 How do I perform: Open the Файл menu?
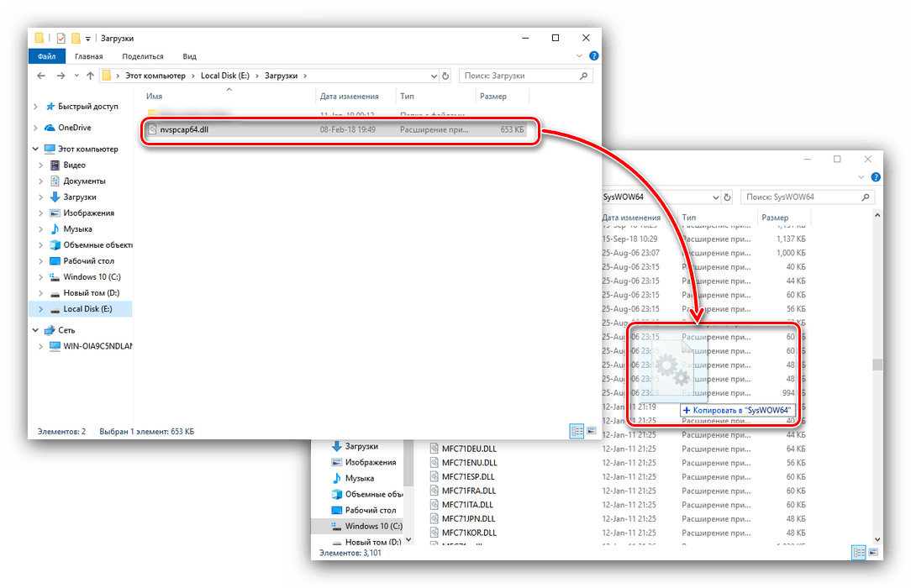[x=46, y=56]
